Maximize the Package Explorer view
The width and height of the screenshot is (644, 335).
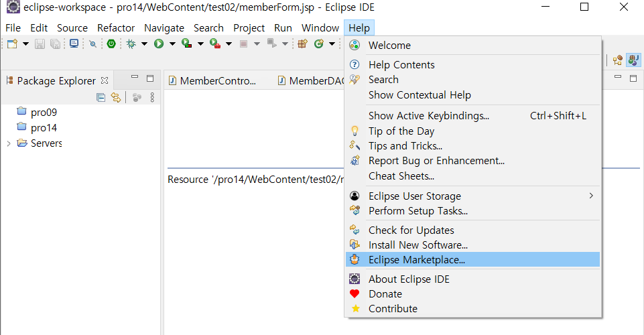150,78
